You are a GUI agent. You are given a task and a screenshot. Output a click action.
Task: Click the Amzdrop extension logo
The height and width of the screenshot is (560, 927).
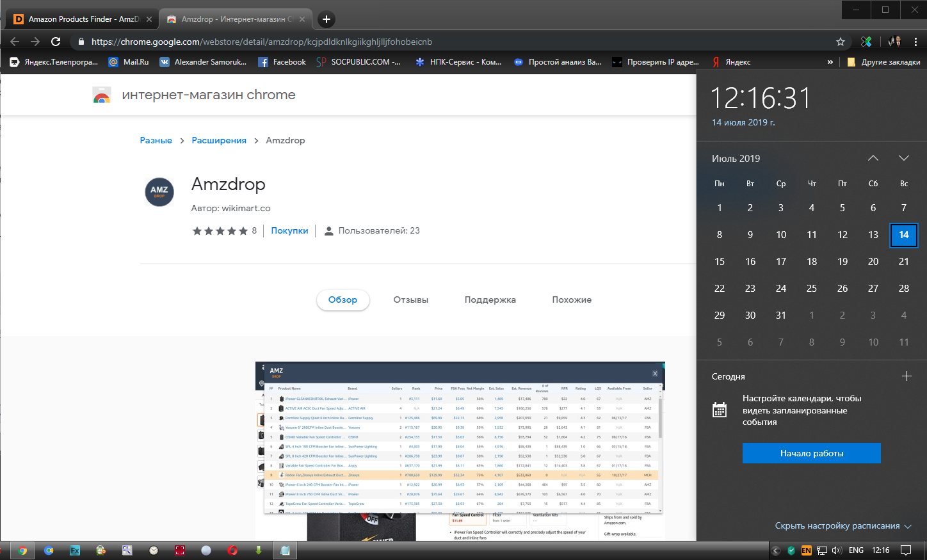click(159, 192)
